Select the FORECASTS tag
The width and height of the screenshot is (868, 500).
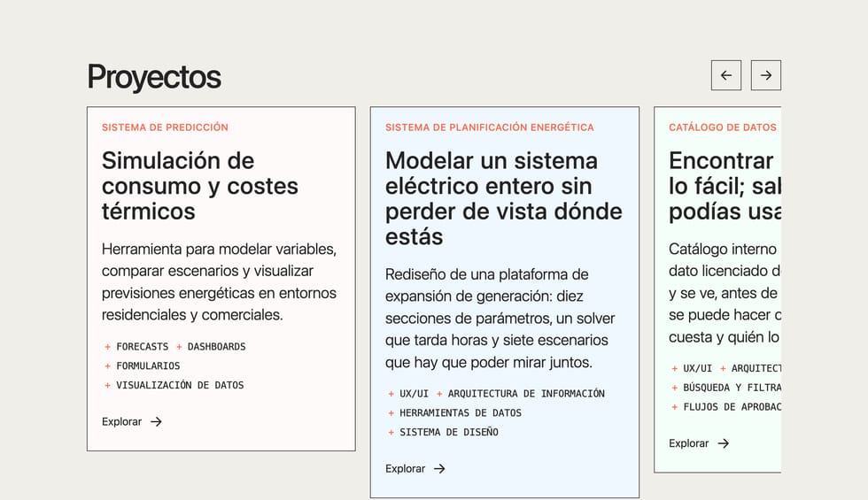(x=136, y=347)
